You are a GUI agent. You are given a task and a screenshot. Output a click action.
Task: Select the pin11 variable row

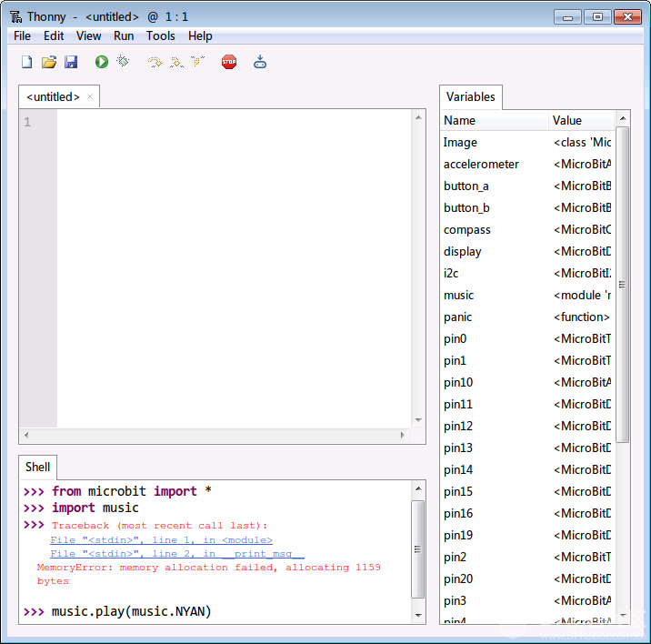pos(527,404)
